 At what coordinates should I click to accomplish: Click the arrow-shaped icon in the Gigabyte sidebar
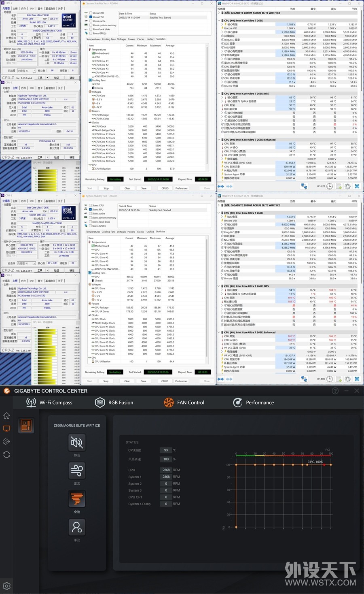tap(6, 441)
